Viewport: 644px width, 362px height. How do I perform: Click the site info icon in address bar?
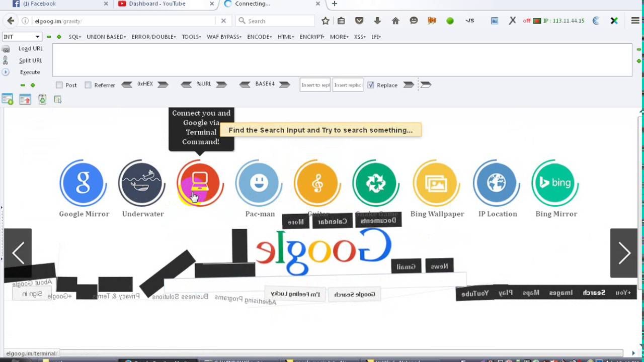25,21
